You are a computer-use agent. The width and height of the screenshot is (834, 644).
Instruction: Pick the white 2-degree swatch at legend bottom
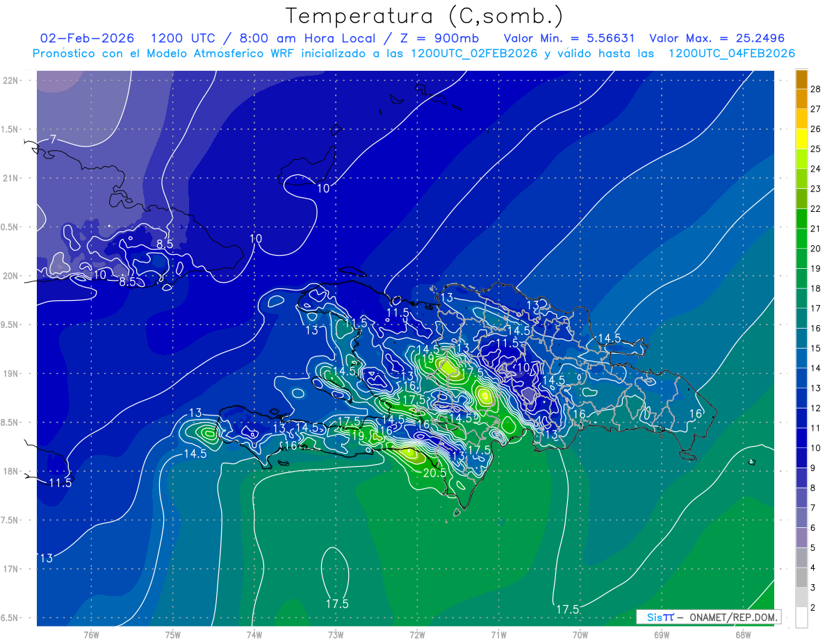pyautogui.click(x=801, y=617)
